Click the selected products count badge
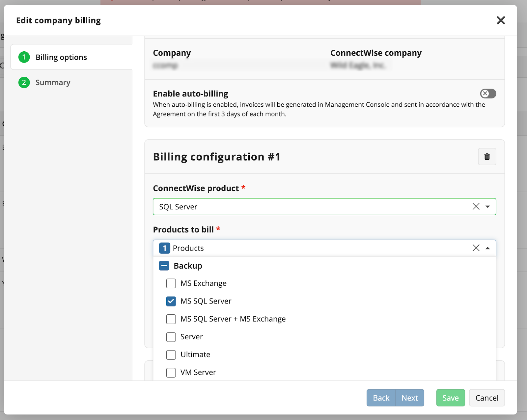 pyautogui.click(x=164, y=248)
